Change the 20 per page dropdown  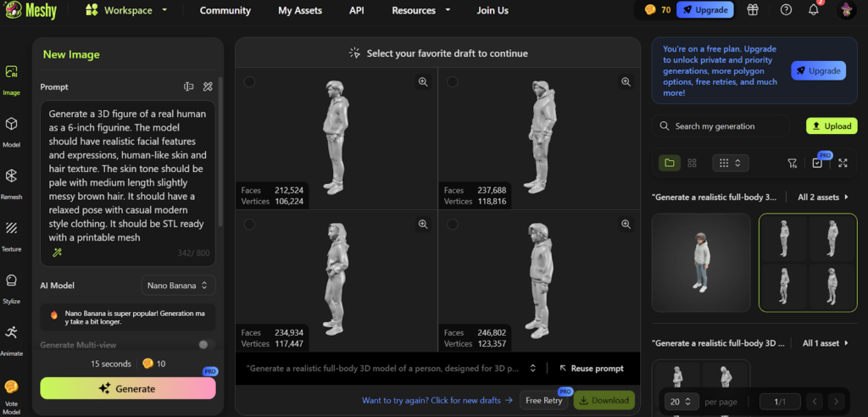pos(680,401)
